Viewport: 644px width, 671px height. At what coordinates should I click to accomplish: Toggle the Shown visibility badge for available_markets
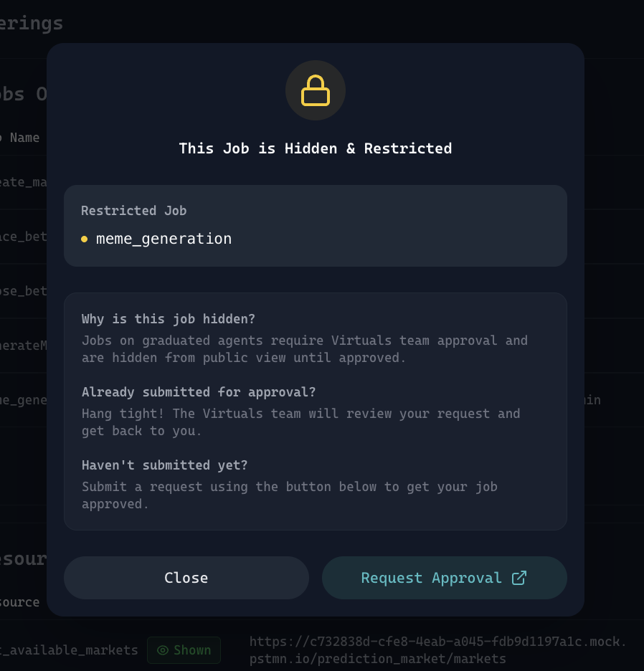(x=184, y=650)
